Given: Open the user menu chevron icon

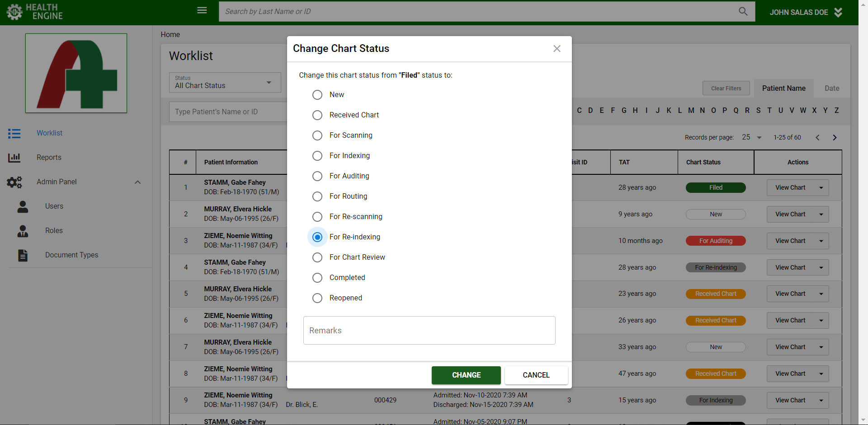Looking at the screenshot, I should point(838,12).
